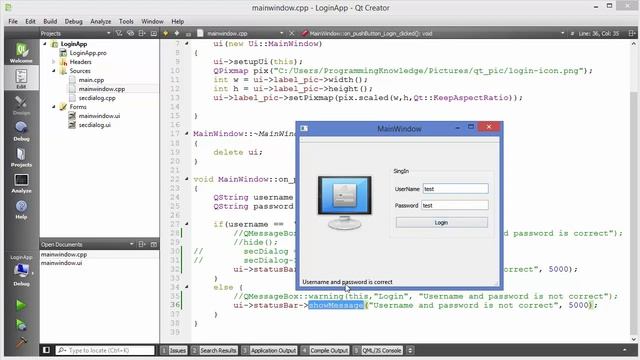Split the code editor view
Viewport: 640px width, 360px height.
click(631, 33)
